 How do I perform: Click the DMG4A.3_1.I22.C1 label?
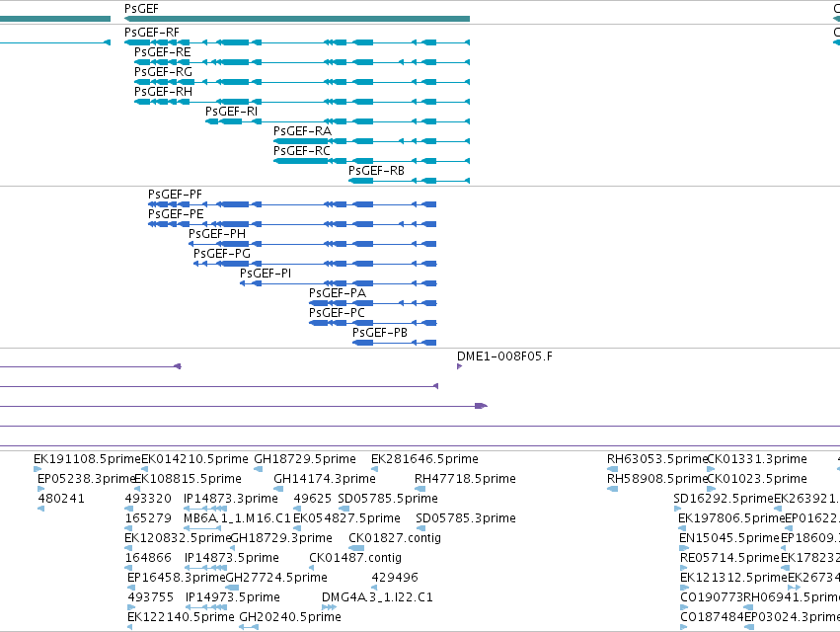(x=377, y=597)
